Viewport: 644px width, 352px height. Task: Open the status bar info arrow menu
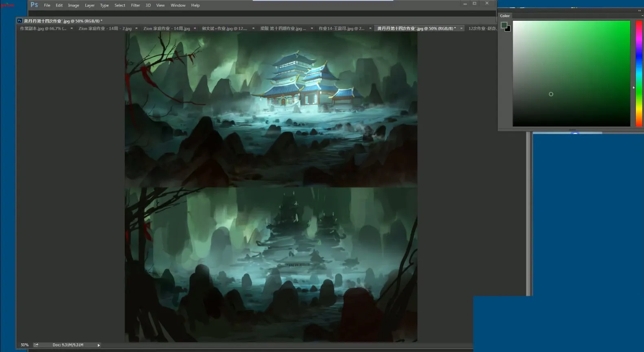click(x=99, y=345)
